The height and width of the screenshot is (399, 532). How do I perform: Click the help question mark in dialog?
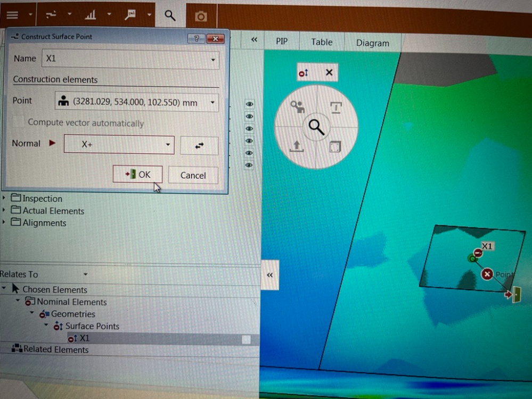tap(197, 38)
